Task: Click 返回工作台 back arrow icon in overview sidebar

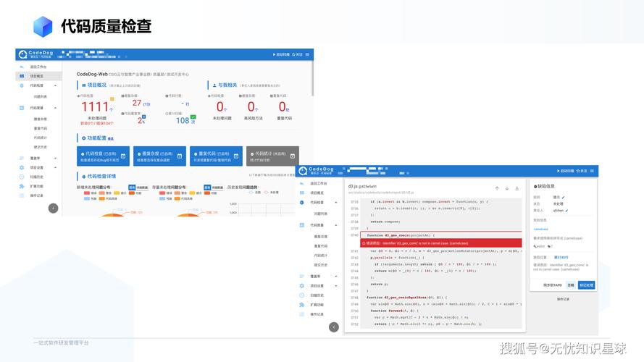Action: [22, 67]
